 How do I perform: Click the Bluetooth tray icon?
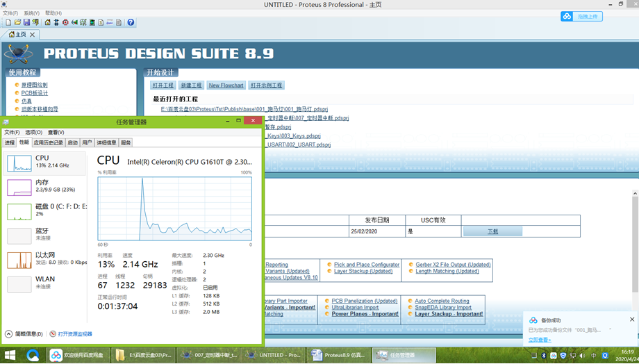544,356
